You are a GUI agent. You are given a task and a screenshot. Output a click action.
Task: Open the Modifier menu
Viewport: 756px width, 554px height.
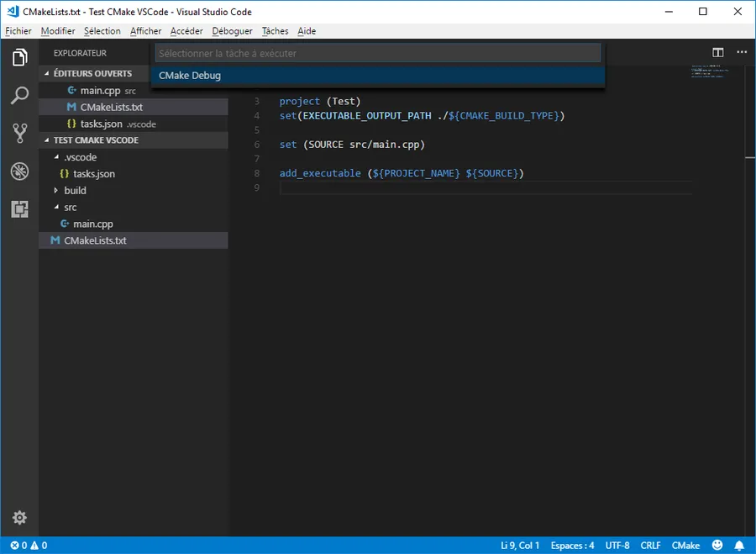(x=58, y=31)
